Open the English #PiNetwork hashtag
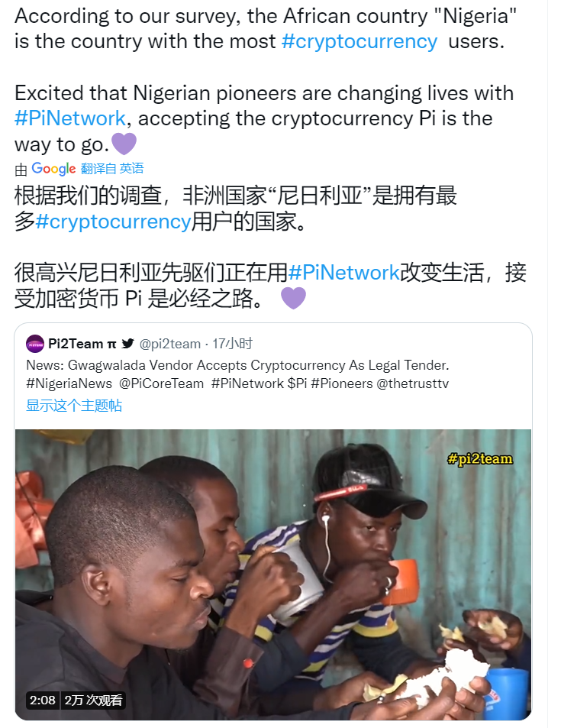This screenshot has width=561, height=728. pos(70,118)
